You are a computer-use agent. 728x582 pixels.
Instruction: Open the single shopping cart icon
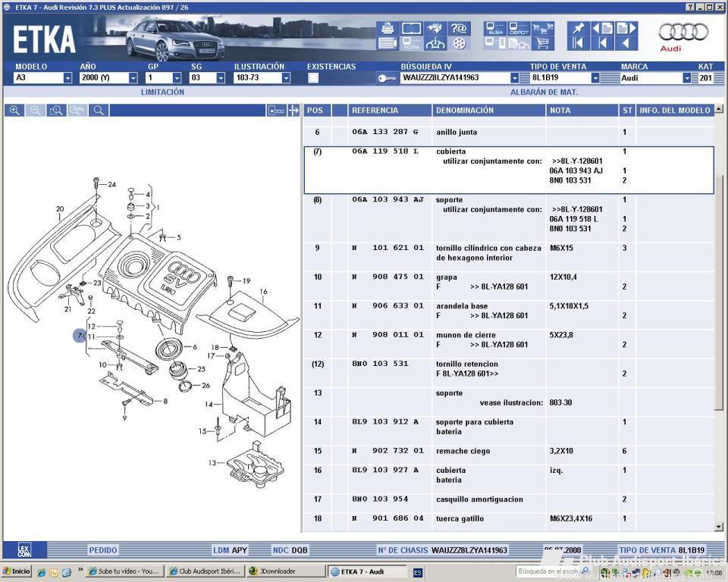click(542, 43)
